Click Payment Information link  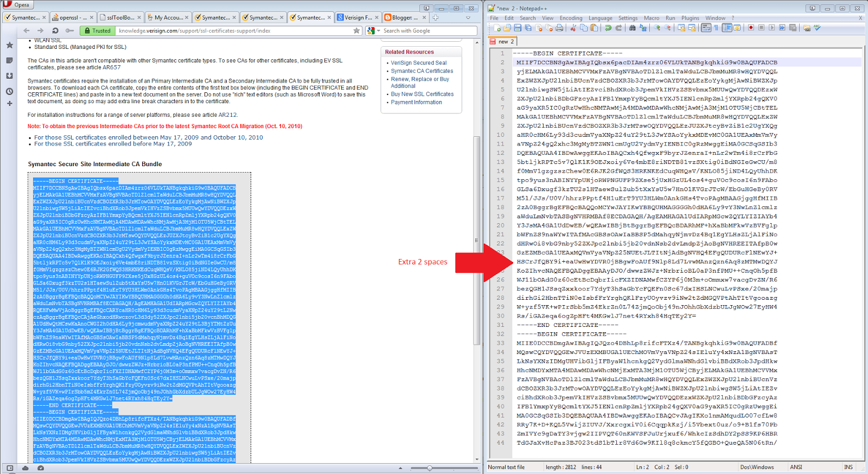pos(416,102)
